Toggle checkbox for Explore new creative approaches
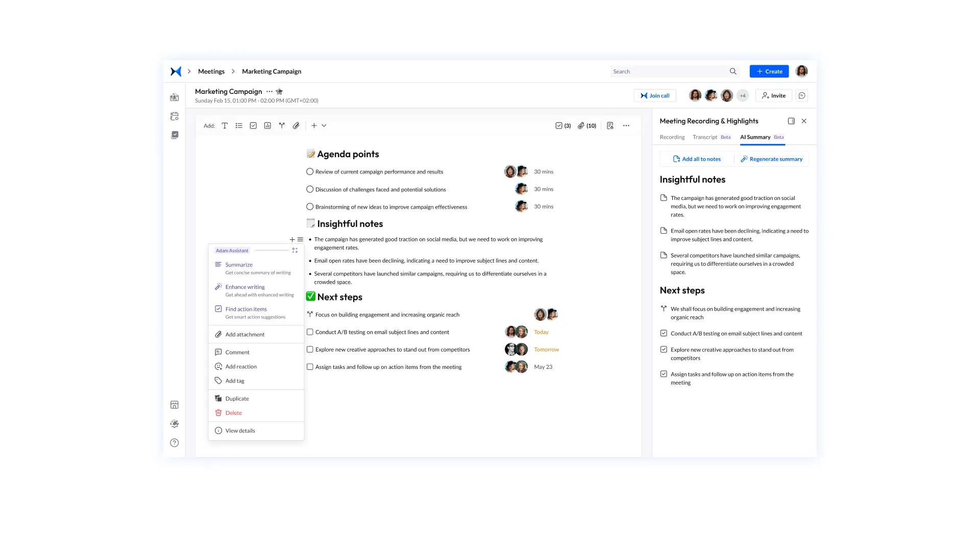 (x=310, y=349)
